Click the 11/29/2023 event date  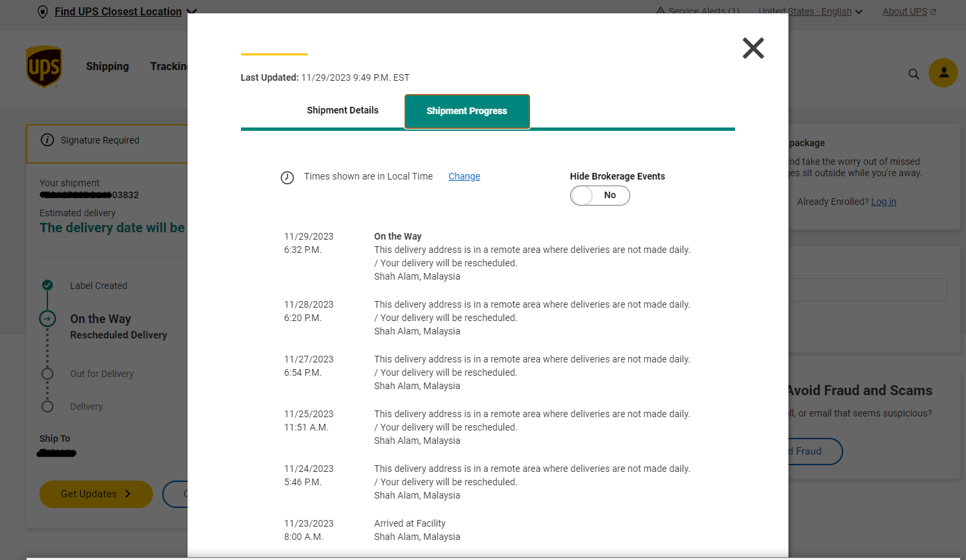pyautogui.click(x=308, y=236)
